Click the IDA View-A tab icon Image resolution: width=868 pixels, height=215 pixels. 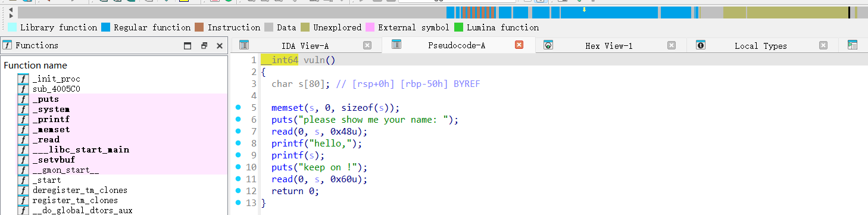(244, 45)
